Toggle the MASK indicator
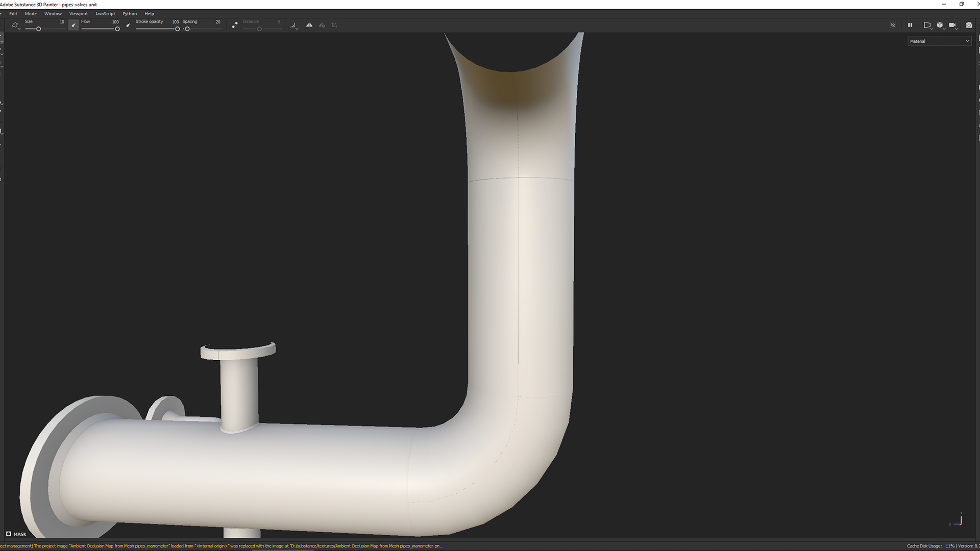Image resolution: width=980 pixels, height=551 pixels. coord(16,534)
